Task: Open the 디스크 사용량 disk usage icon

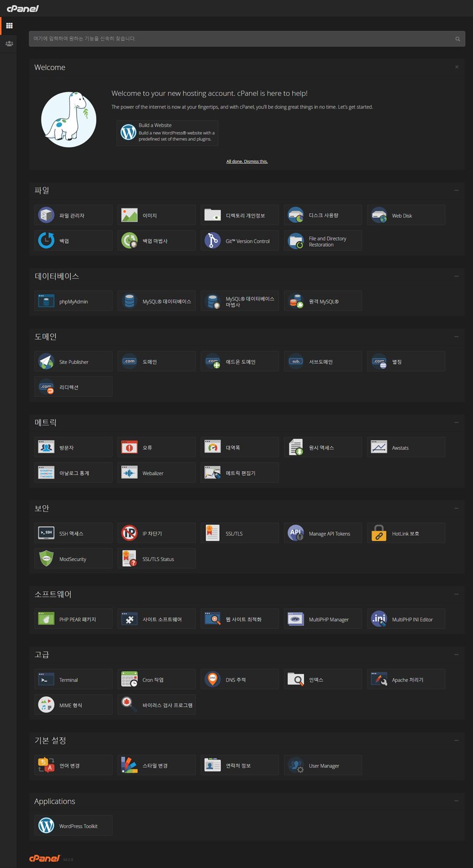Action: tap(295, 215)
